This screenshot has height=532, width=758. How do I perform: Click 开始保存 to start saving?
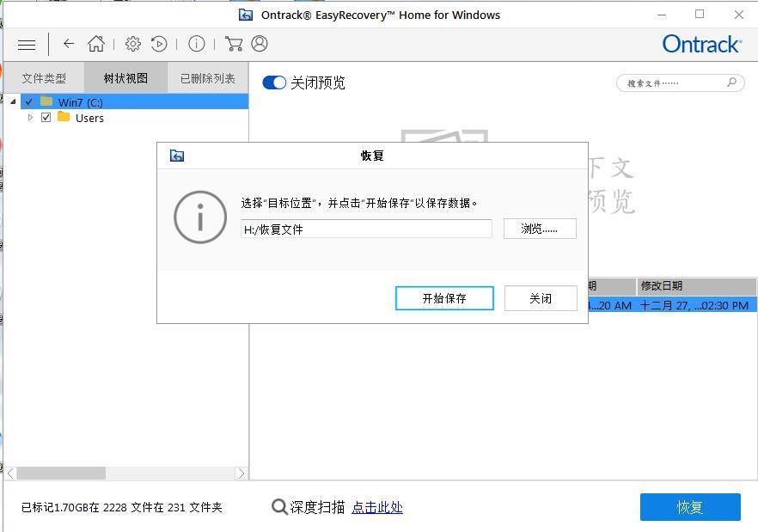pyautogui.click(x=444, y=298)
